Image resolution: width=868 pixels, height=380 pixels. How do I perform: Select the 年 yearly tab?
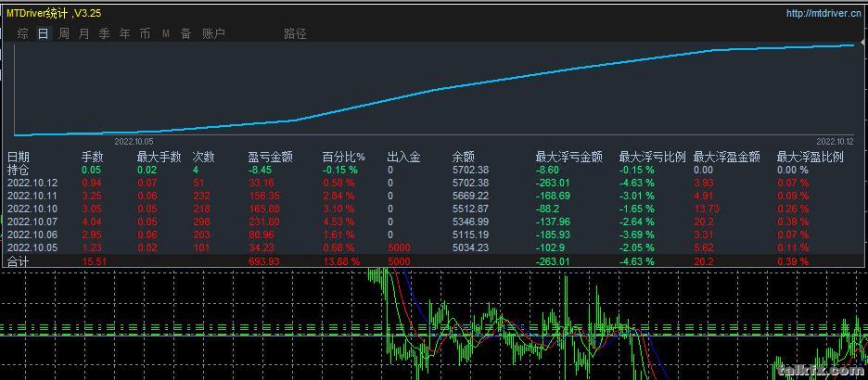[124, 33]
